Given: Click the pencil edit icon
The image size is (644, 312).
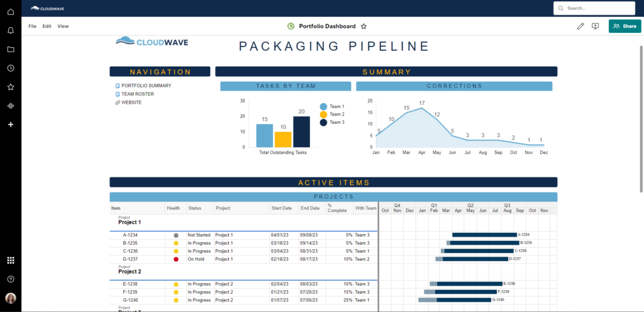Looking at the screenshot, I should coord(580,26).
